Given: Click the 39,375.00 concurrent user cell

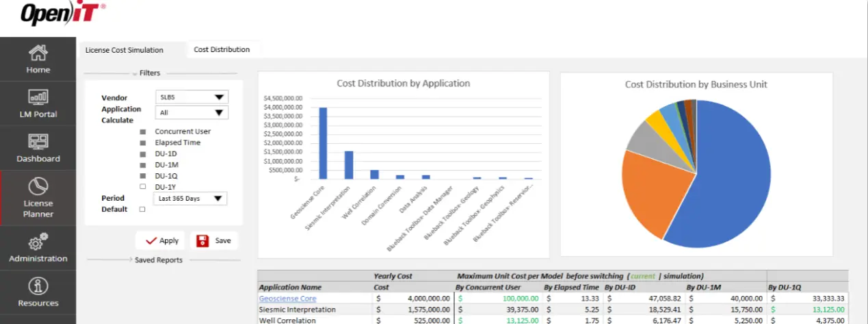Looking at the screenshot, I should pos(498,310).
